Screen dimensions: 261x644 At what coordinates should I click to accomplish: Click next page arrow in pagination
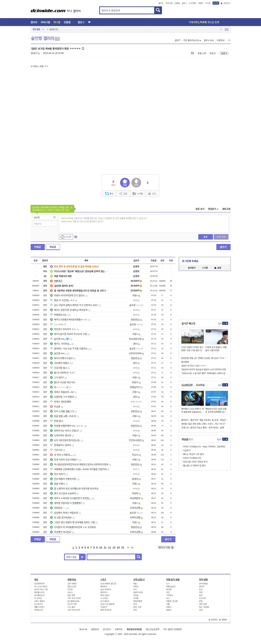pos(128,547)
